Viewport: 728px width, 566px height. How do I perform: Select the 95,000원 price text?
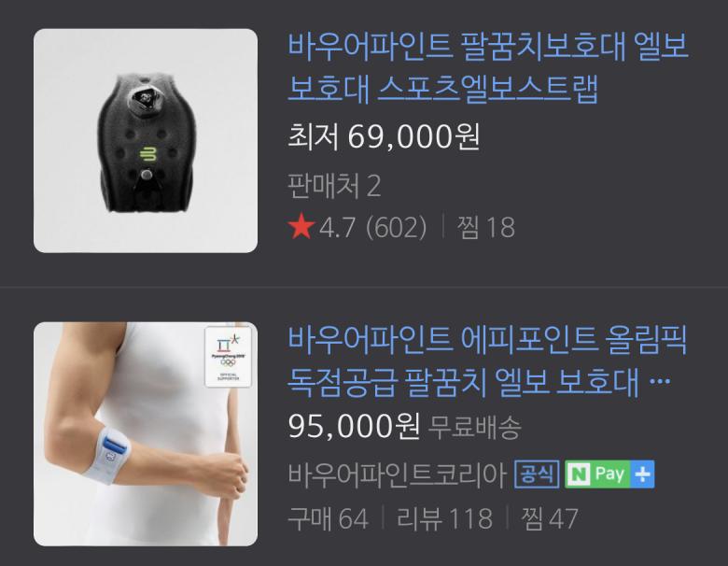coord(355,426)
